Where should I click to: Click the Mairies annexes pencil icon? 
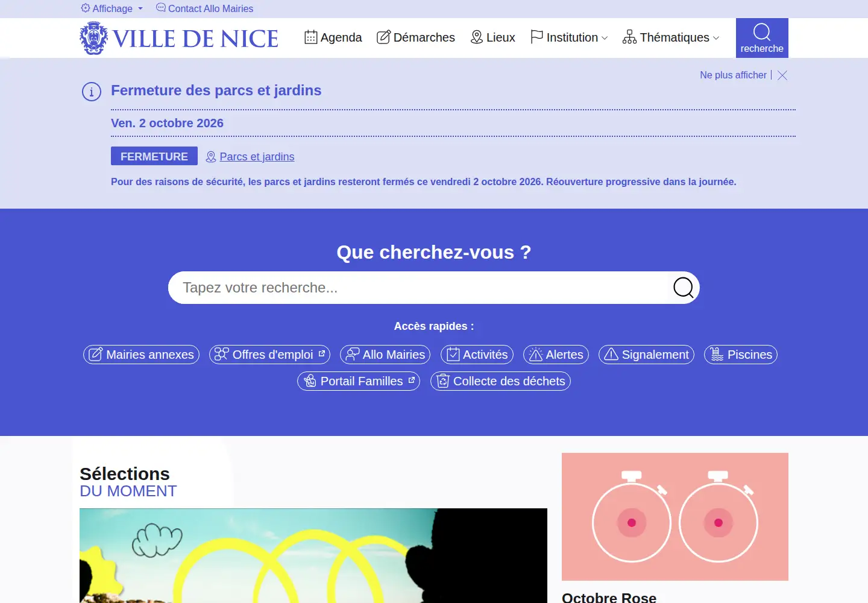96,355
